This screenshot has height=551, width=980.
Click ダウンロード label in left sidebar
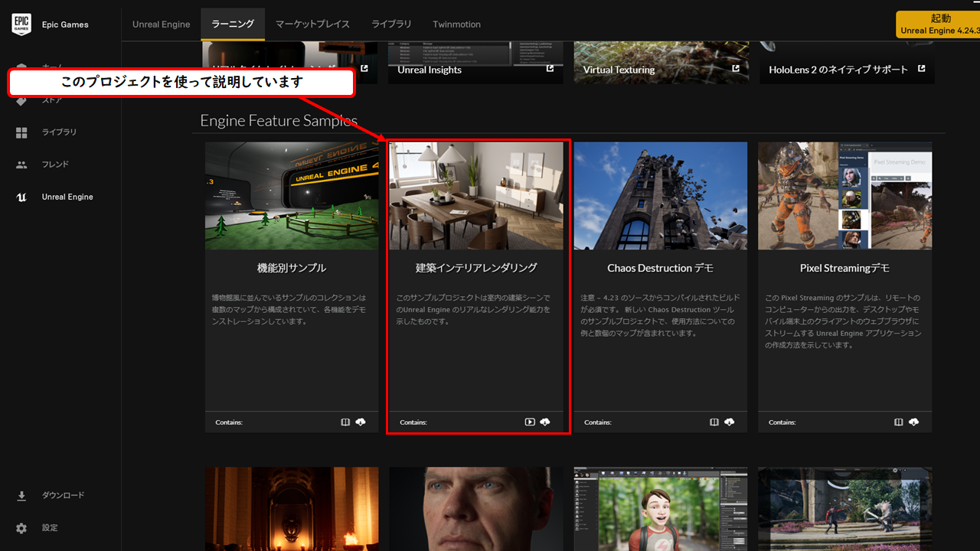pyautogui.click(x=63, y=495)
